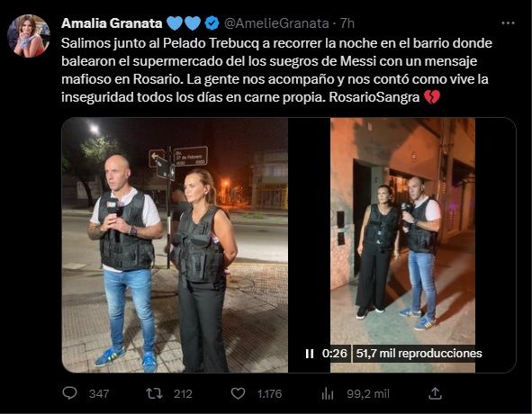Click the 1.176 likes count
532x414 pixels.
click(x=269, y=394)
